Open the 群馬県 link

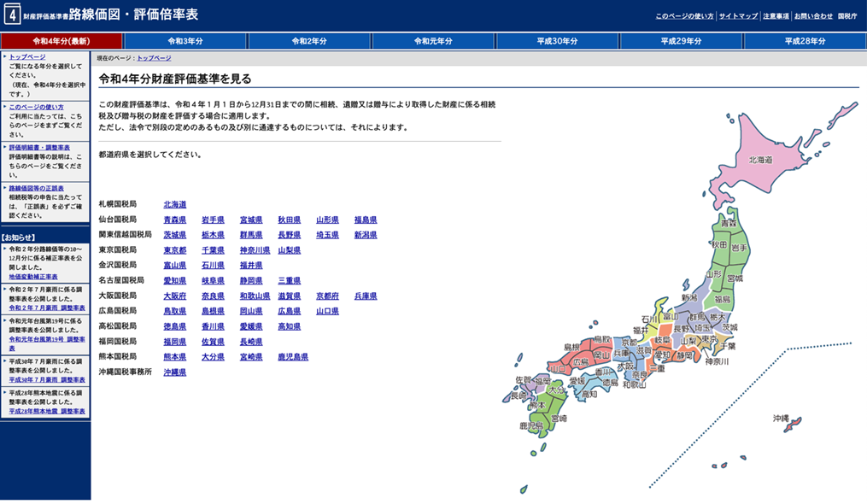pos(251,235)
